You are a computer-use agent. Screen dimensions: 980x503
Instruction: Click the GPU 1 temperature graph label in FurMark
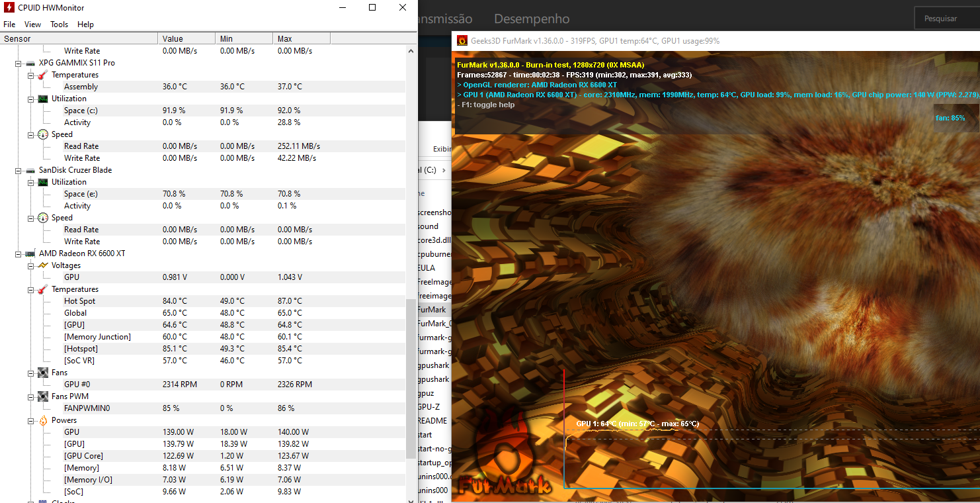coord(637,424)
